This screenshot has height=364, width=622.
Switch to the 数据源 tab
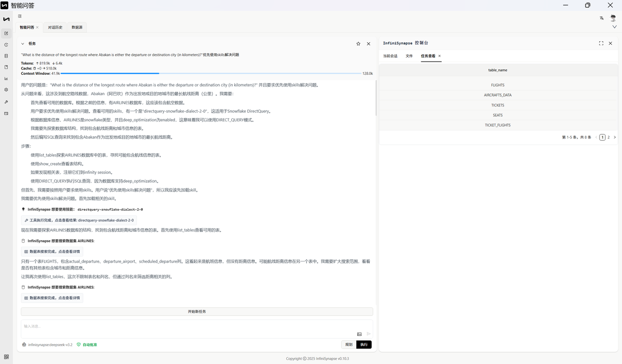coord(77,27)
